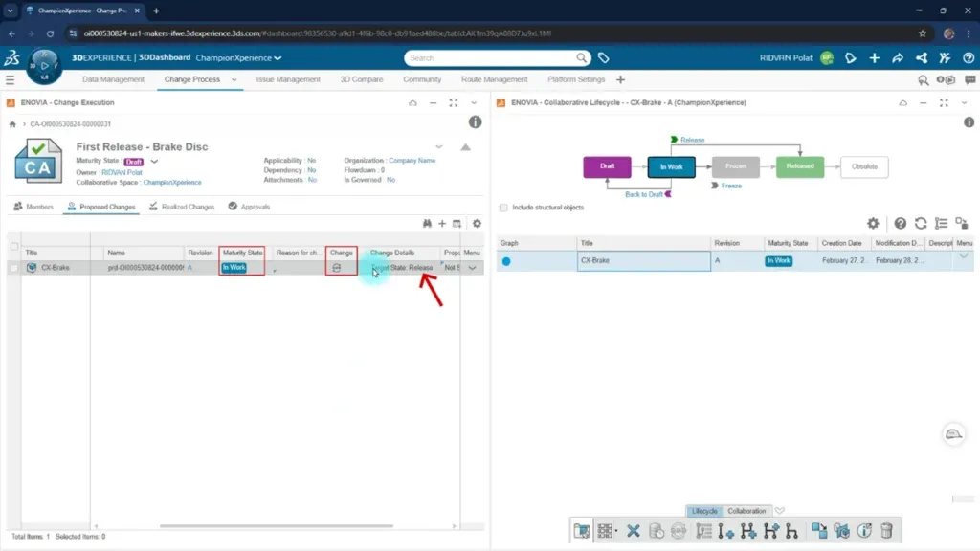The height and width of the screenshot is (551, 980).
Task: Click the CX-Brake title cell in lifecycle table
Action: (644, 261)
